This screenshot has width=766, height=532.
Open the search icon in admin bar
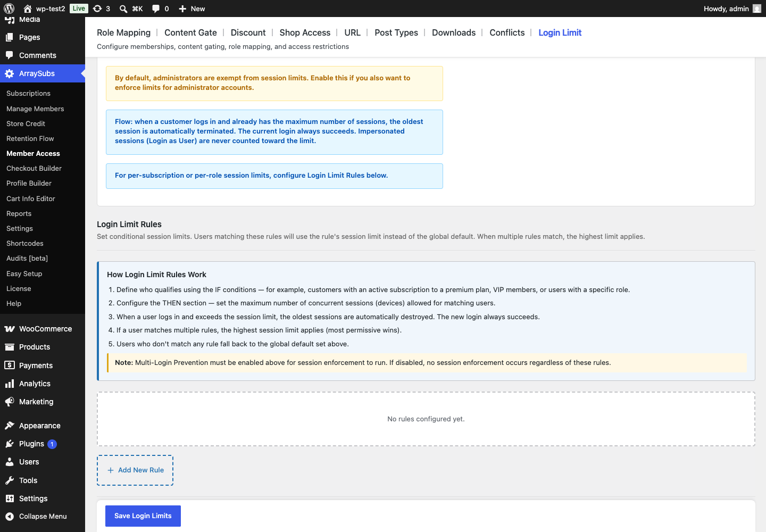[x=123, y=9]
